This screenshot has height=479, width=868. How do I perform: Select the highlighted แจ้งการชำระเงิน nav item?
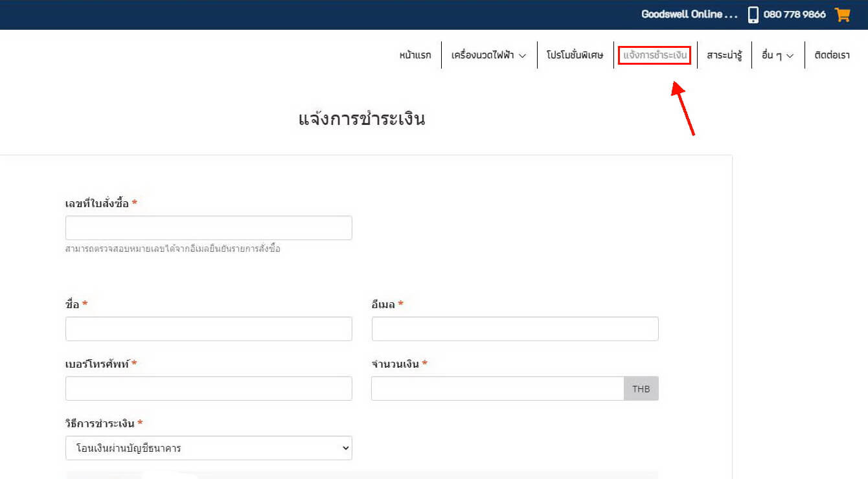(x=654, y=55)
